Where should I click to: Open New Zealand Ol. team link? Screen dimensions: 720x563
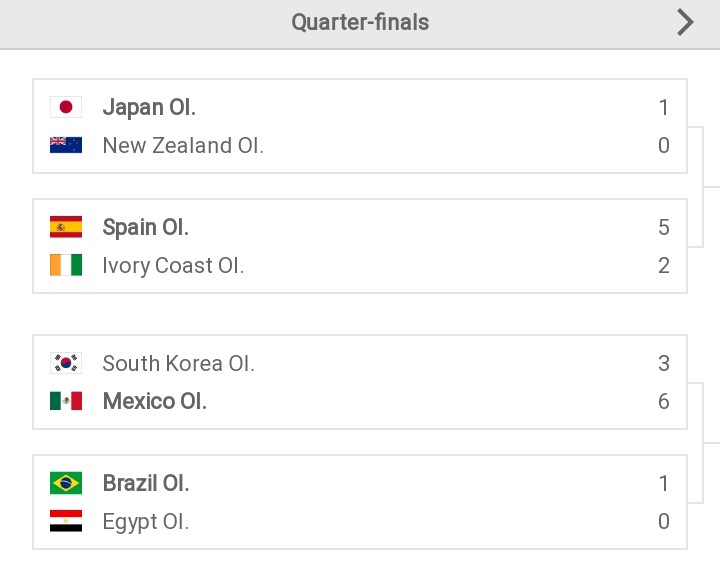click(183, 146)
